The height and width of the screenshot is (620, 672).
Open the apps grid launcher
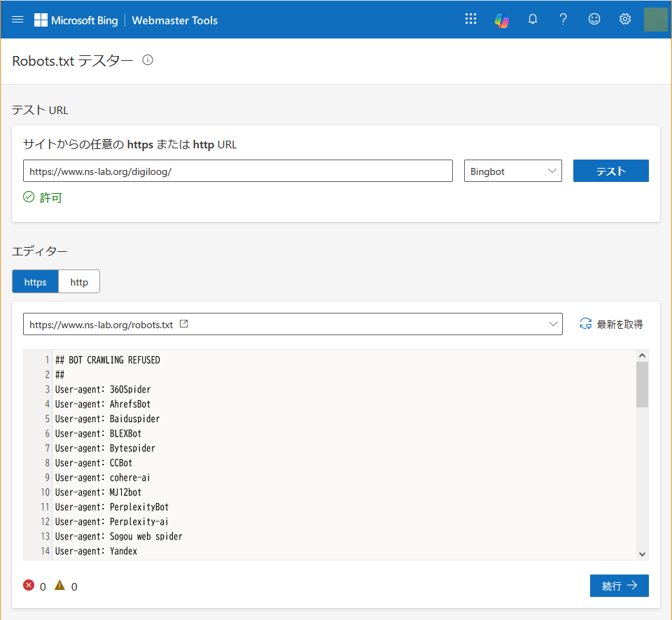click(x=470, y=19)
